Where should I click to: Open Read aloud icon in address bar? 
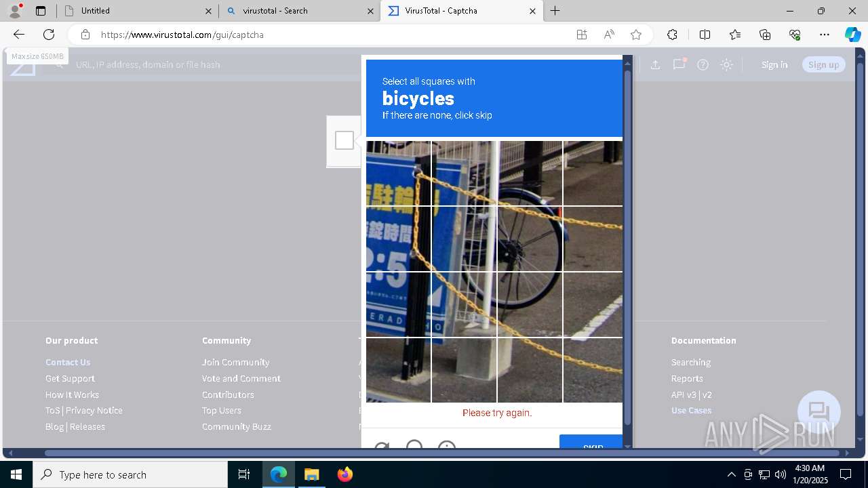(x=609, y=35)
